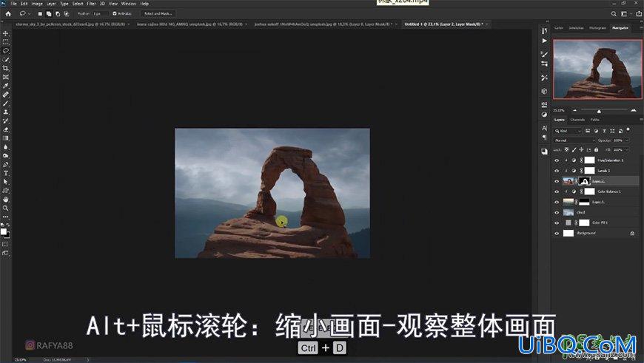Toggle visibility of Layer 2

click(x=557, y=181)
